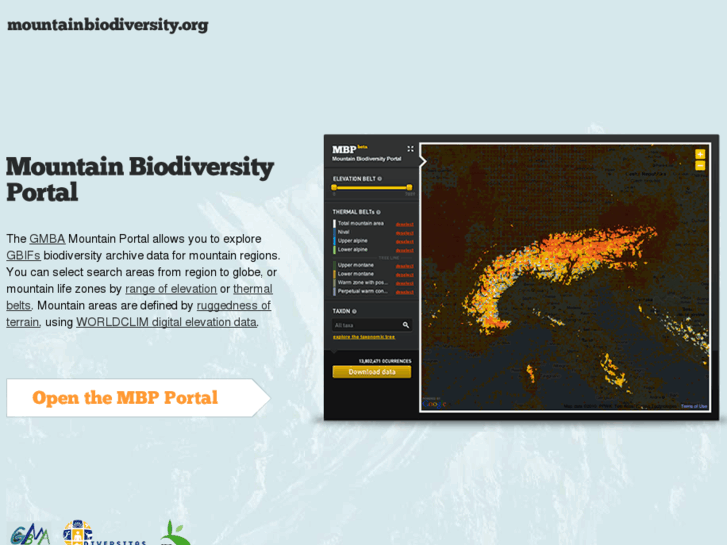The image size is (727, 545).
Task: Open the GMBA link in the description
Action: pyautogui.click(x=47, y=239)
